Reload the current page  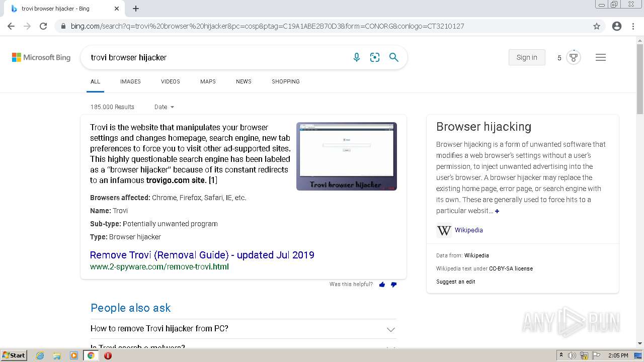[x=43, y=26]
